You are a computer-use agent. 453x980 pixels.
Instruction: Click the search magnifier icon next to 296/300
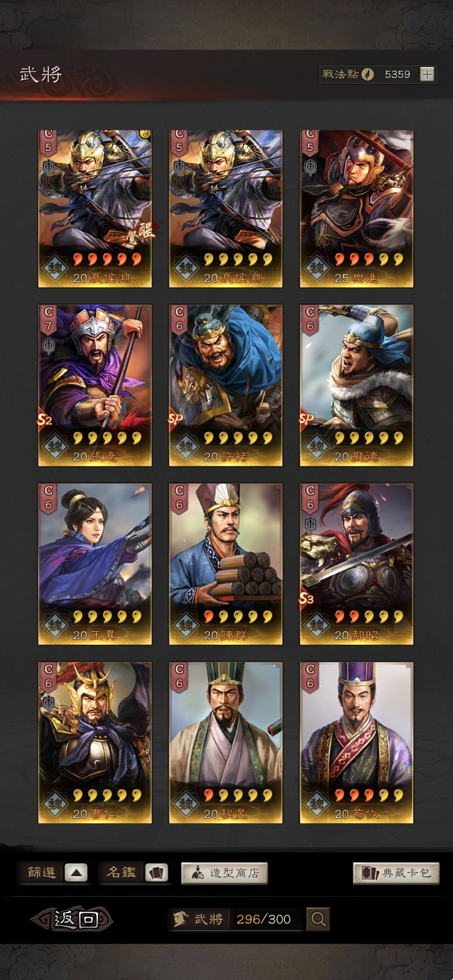pyautogui.click(x=318, y=919)
